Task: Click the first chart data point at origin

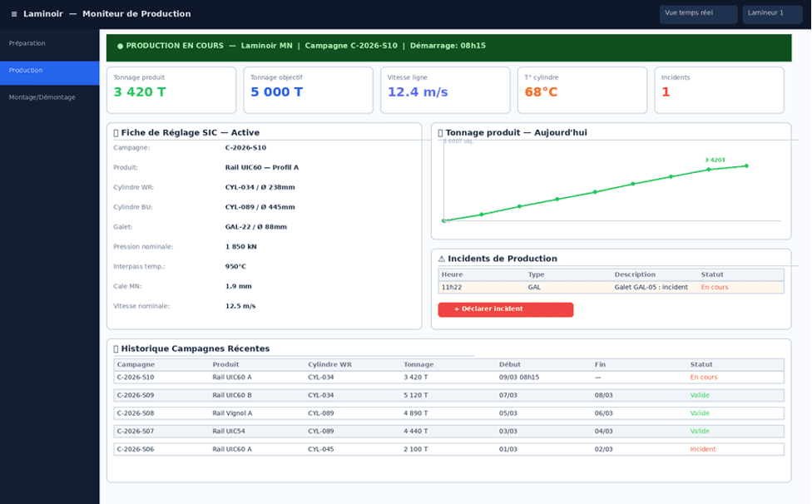Action: 443,221
